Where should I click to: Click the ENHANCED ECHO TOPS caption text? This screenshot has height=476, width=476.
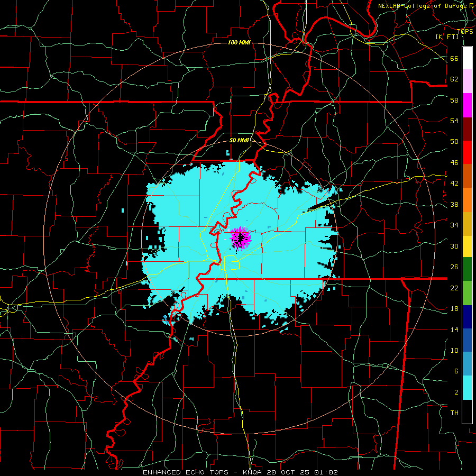pyautogui.click(x=186, y=472)
